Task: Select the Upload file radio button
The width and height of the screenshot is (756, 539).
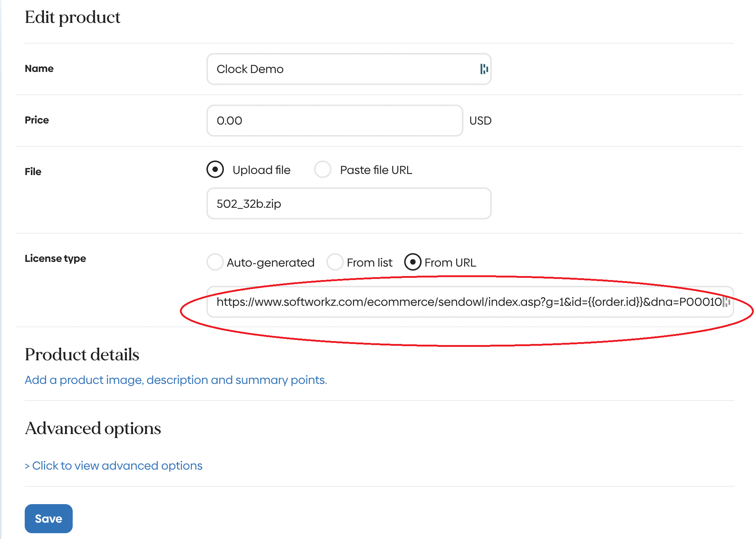Action: (x=215, y=170)
